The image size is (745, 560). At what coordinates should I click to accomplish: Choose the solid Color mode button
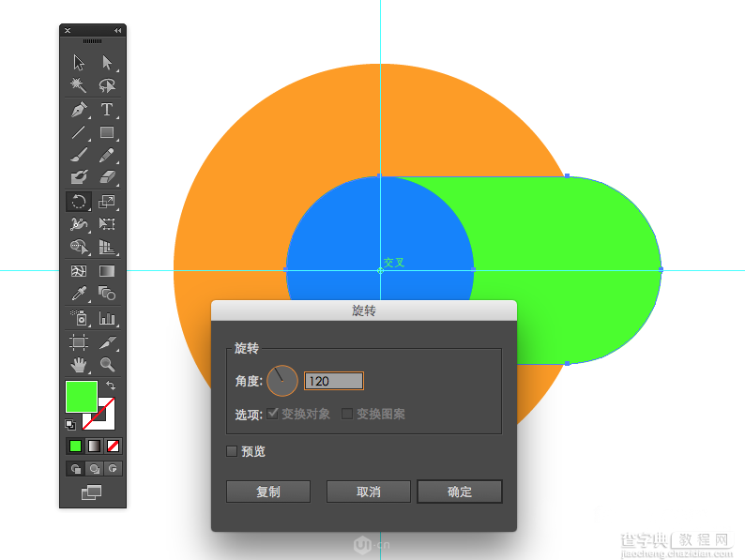[75, 446]
